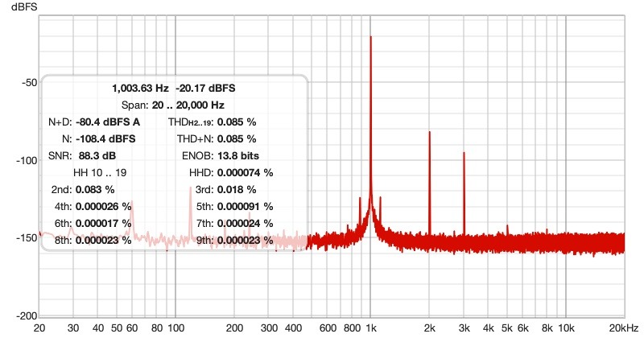This screenshot has width=644, height=338.
Task: Click the 6th harmonic 0.000017 % value
Action: point(104,223)
